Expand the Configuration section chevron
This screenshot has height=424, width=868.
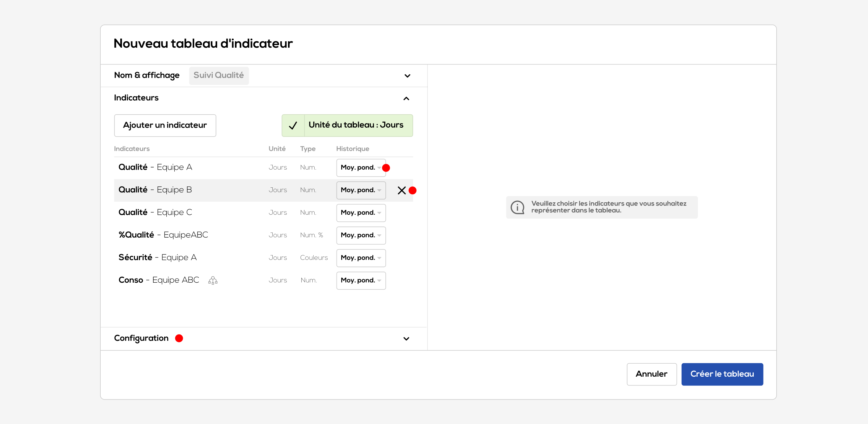pyautogui.click(x=406, y=339)
